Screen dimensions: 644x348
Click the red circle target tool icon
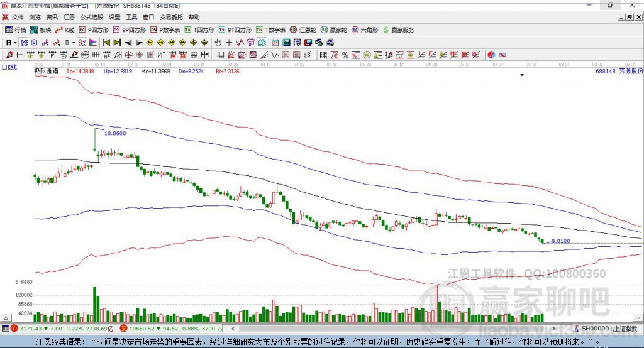coord(128,55)
